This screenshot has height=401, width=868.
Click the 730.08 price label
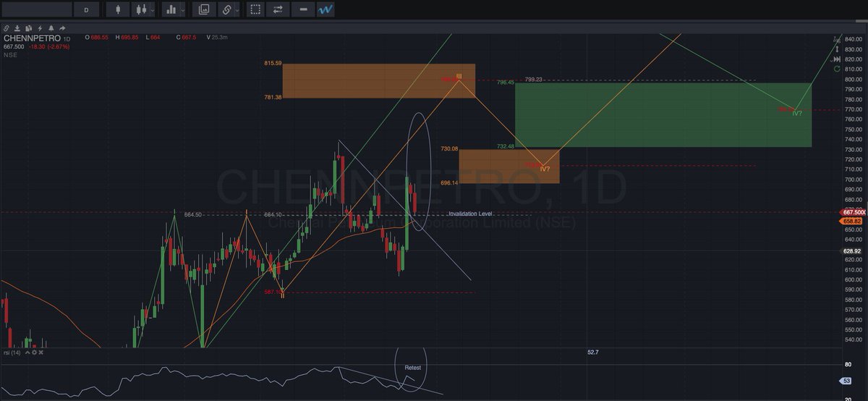click(x=449, y=148)
